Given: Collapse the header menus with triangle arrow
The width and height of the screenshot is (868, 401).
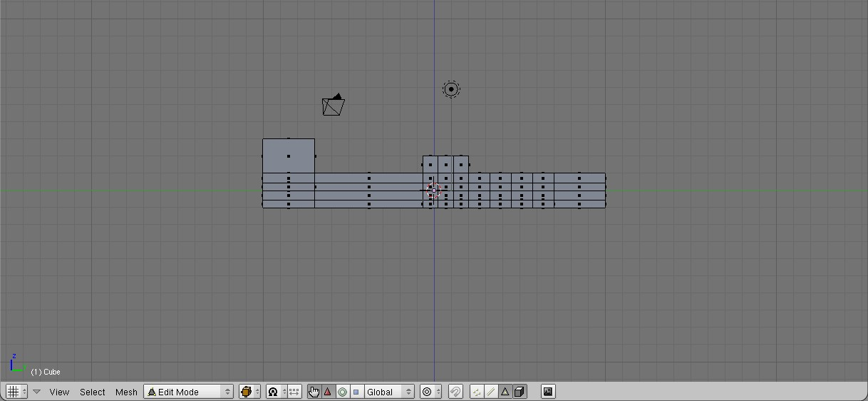Looking at the screenshot, I should click(37, 392).
